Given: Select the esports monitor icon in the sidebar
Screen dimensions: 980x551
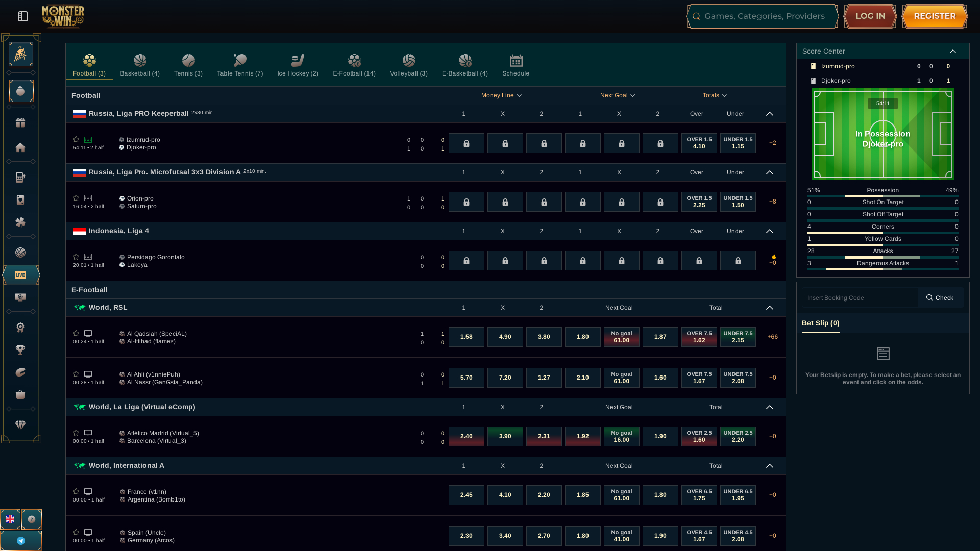Looking at the screenshot, I should [20, 296].
